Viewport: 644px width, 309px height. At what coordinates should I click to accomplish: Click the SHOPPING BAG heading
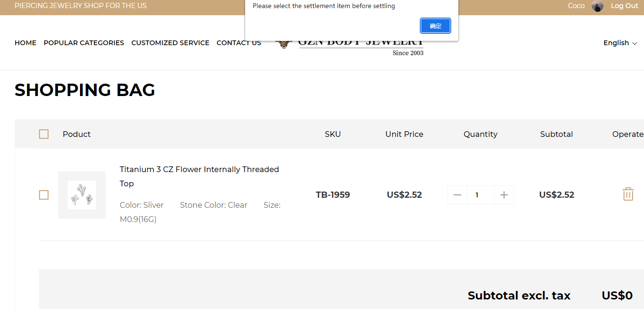[85, 90]
